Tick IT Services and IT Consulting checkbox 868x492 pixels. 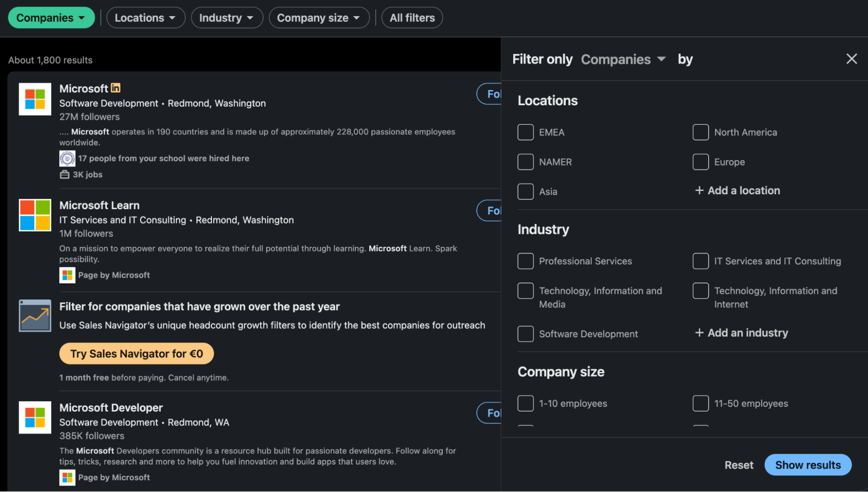(700, 261)
